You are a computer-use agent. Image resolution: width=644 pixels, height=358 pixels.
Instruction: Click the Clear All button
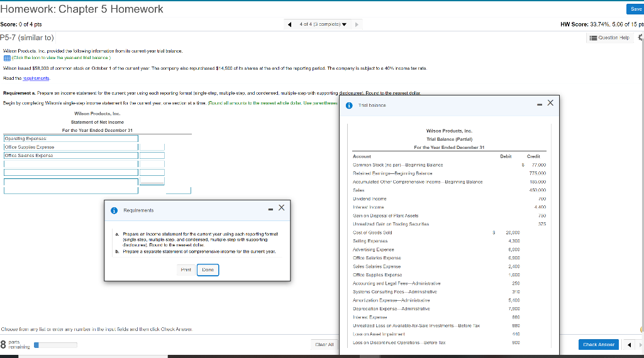pyautogui.click(x=325, y=344)
